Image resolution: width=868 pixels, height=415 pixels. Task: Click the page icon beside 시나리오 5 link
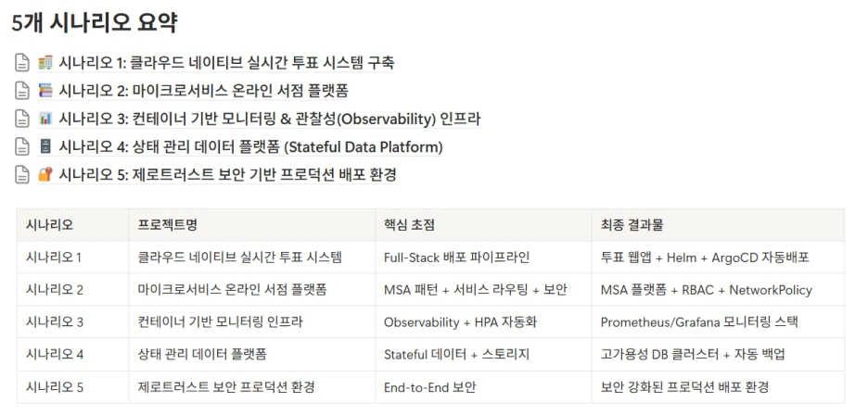(x=21, y=175)
